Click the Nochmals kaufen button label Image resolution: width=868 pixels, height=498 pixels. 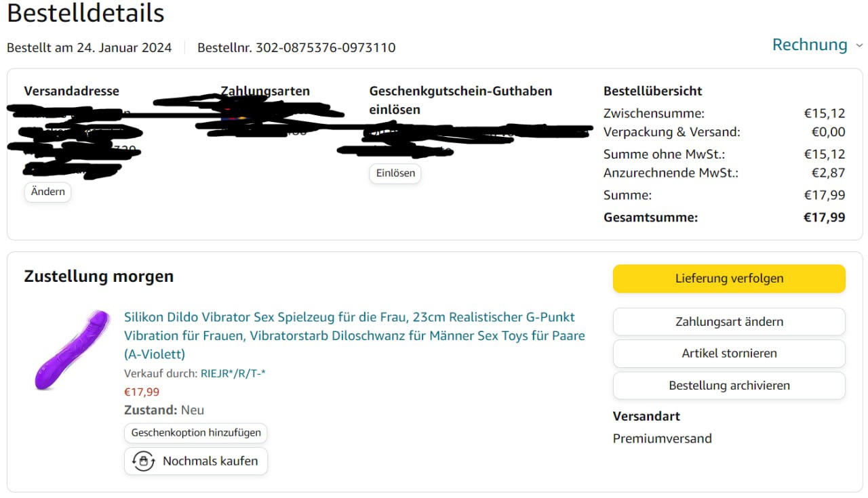(210, 461)
